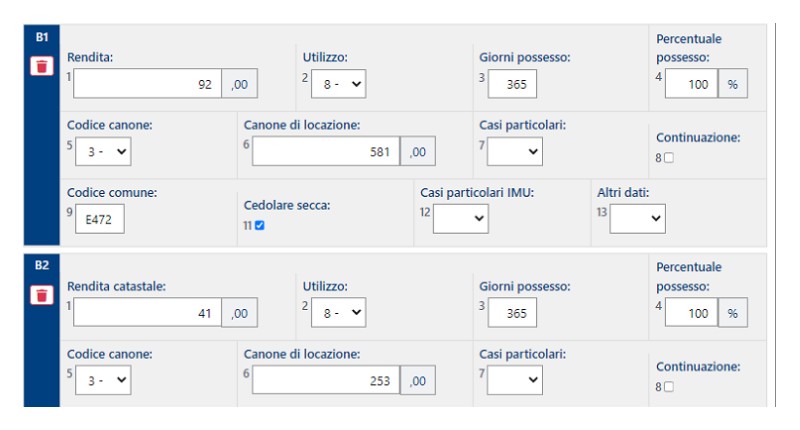The height and width of the screenshot is (430, 800).
Task: Enable Continuazione checkbox in B2
Action: pyautogui.click(x=669, y=387)
